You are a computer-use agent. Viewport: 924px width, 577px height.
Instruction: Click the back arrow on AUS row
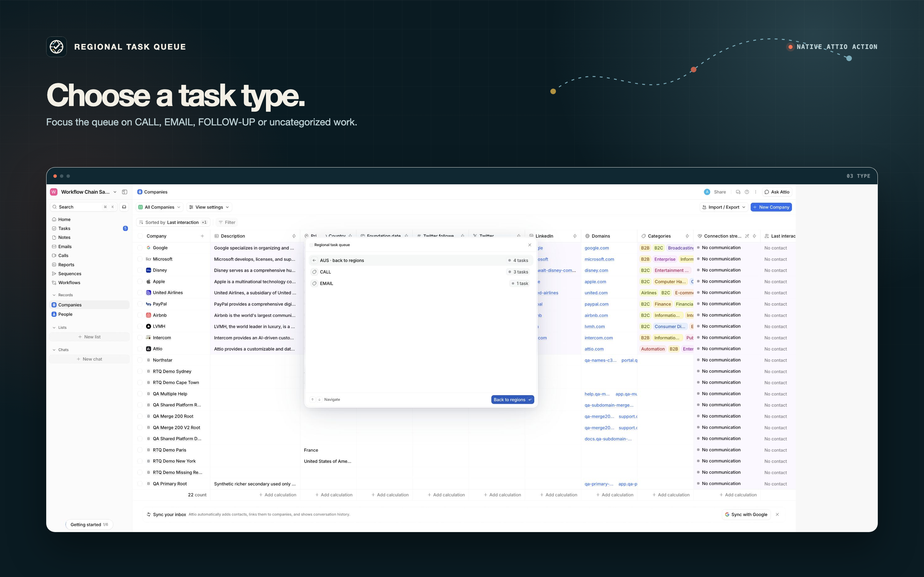314,260
